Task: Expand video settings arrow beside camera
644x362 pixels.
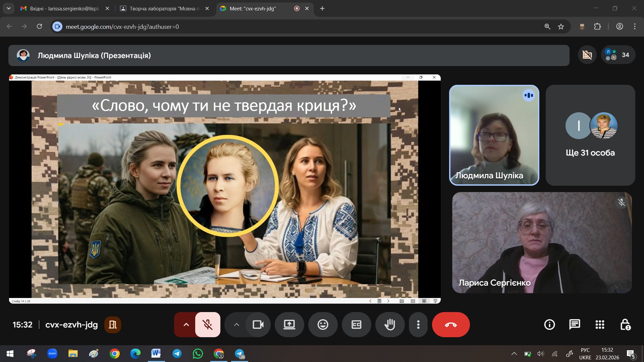Action: point(236,324)
